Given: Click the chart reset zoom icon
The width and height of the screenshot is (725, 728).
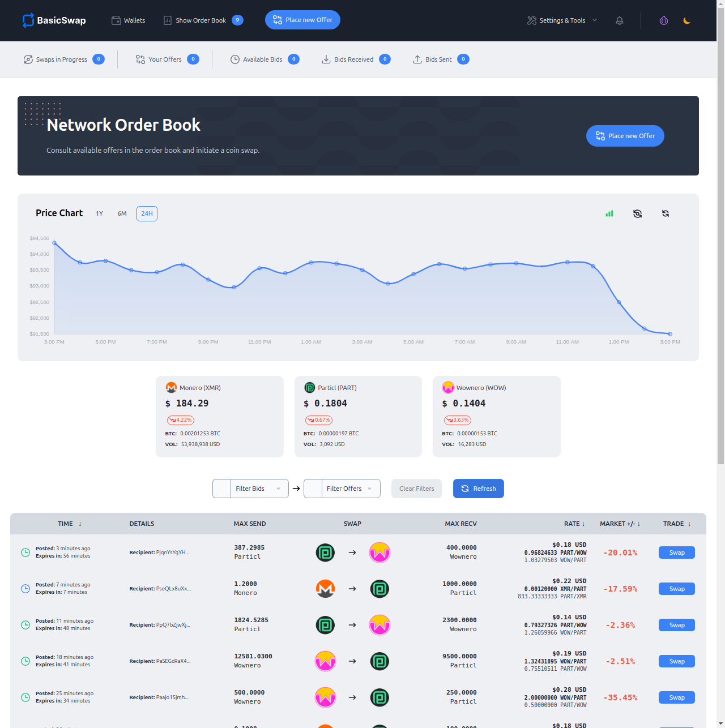Looking at the screenshot, I should (637, 213).
